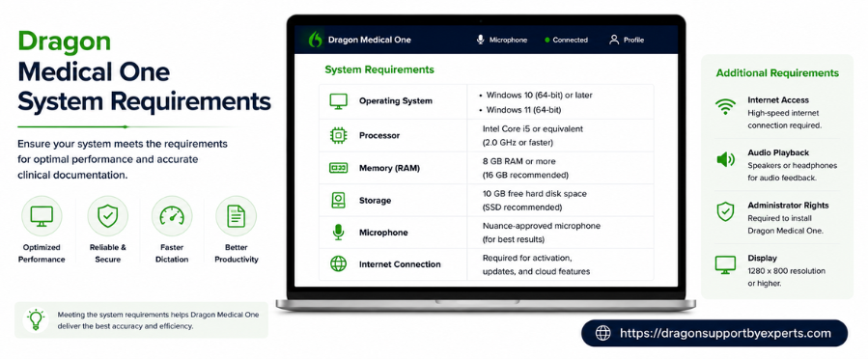Click the Administrator Rights shield icon
Screen dimensions: 868x359
click(725, 212)
